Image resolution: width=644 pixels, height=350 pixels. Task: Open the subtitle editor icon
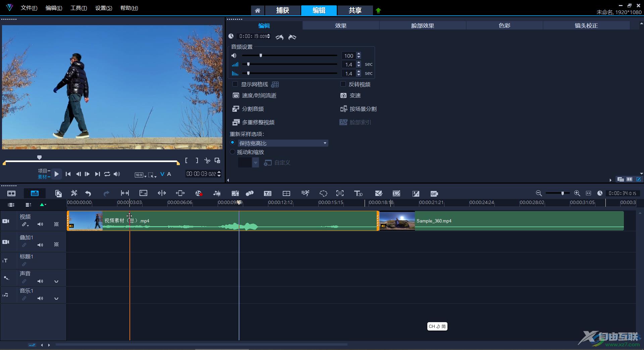coord(268,193)
